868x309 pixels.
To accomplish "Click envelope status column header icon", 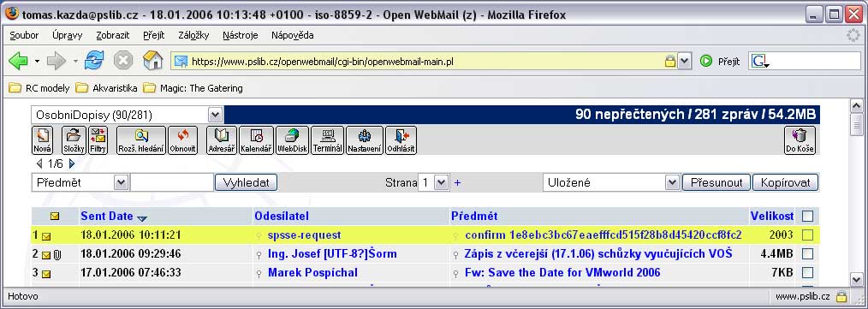I will click(55, 216).
